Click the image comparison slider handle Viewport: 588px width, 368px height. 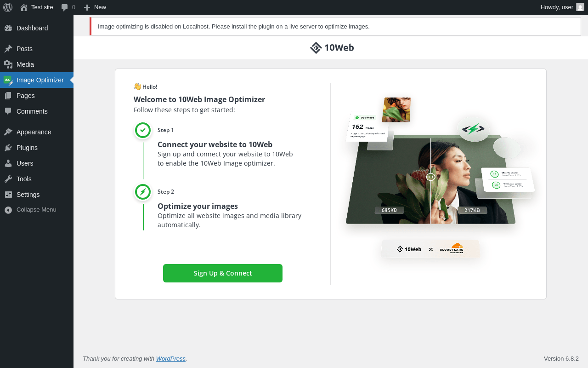coord(430,177)
